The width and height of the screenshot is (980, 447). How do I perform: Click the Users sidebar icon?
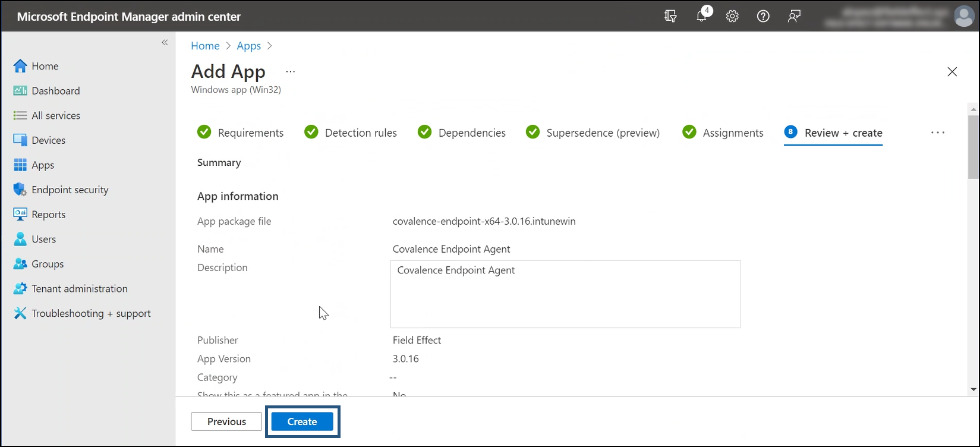pos(20,239)
